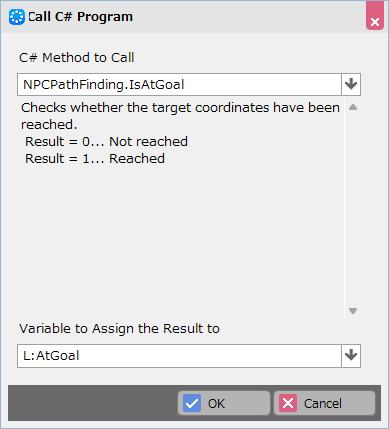Screen dimensions: 389x429
Task: Close the Call C# Program dialog
Action: 375,16
